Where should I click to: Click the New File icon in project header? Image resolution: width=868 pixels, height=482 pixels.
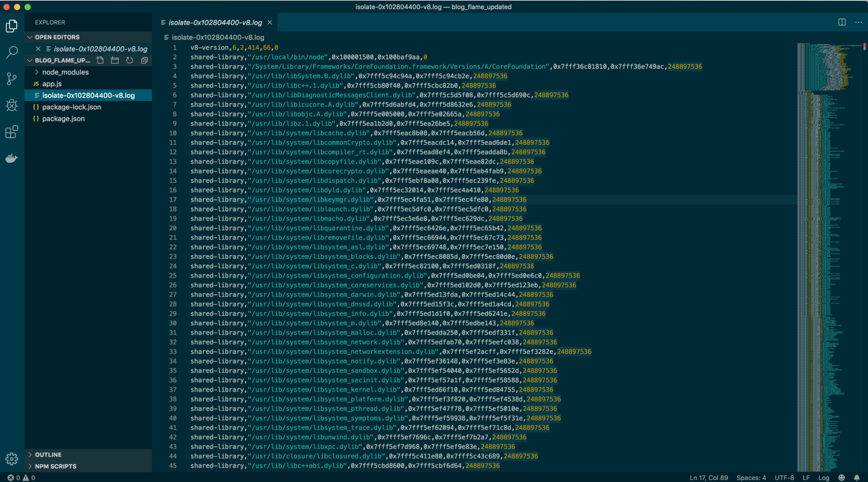[100, 61]
